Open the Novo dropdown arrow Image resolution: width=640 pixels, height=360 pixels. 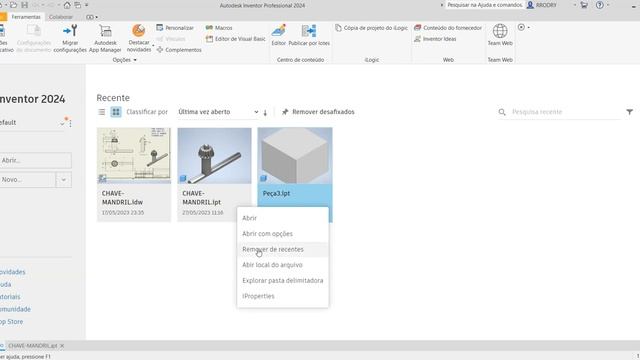click(x=63, y=180)
